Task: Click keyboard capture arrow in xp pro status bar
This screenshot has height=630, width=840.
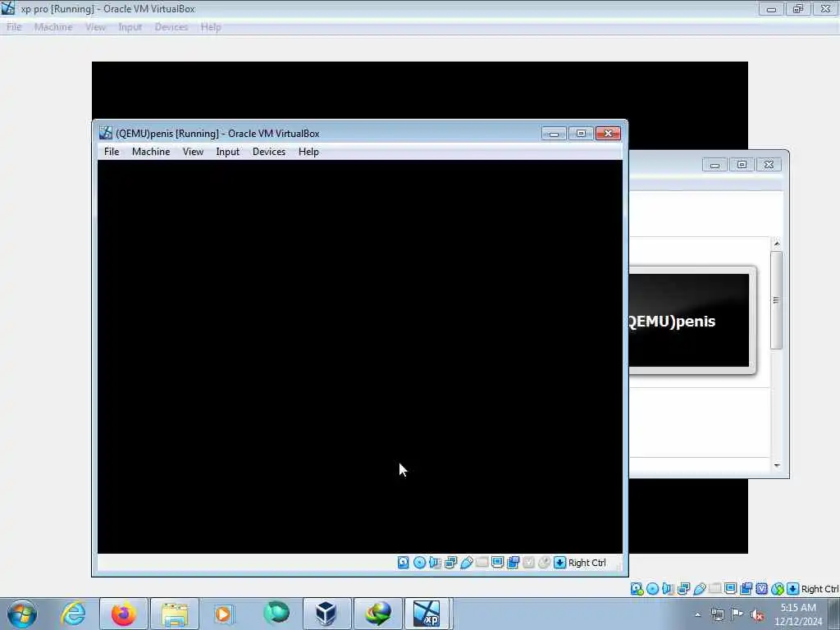Action: (x=793, y=589)
